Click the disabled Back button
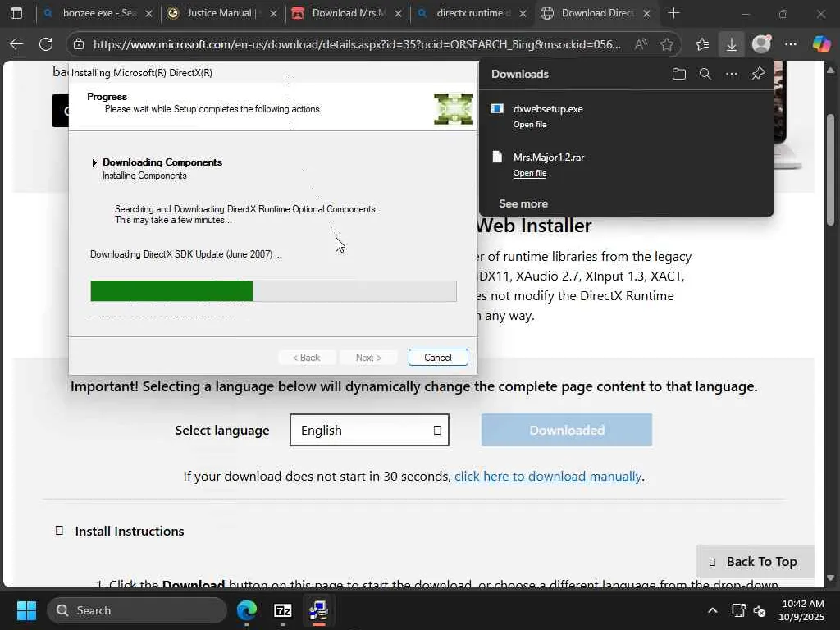 [x=307, y=358]
